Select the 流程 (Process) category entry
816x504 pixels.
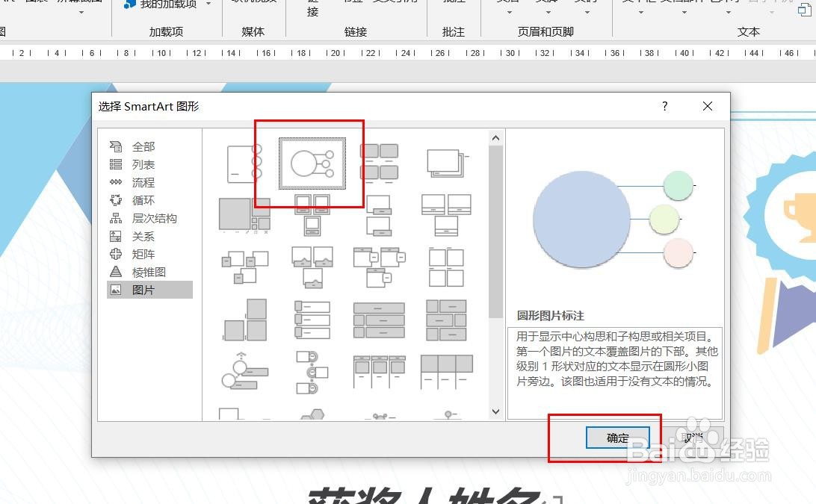point(142,182)
